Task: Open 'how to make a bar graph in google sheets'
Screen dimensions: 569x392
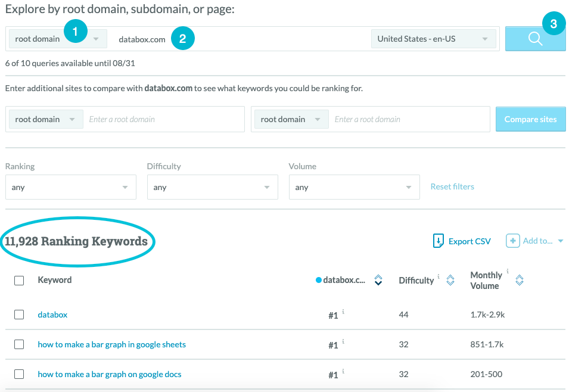Action: tap(112, 344)
